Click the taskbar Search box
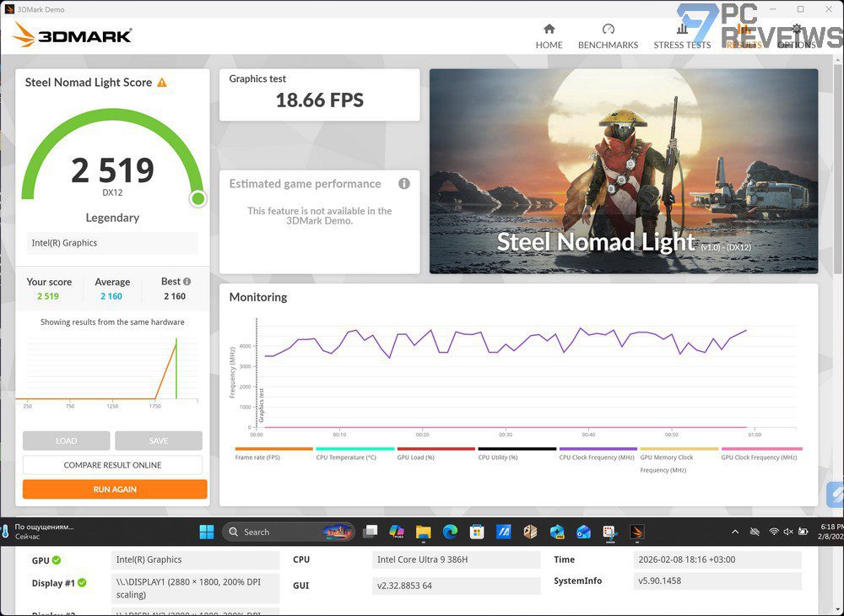The height and width of the screenshot is (616, 844). tap(288, 532)
